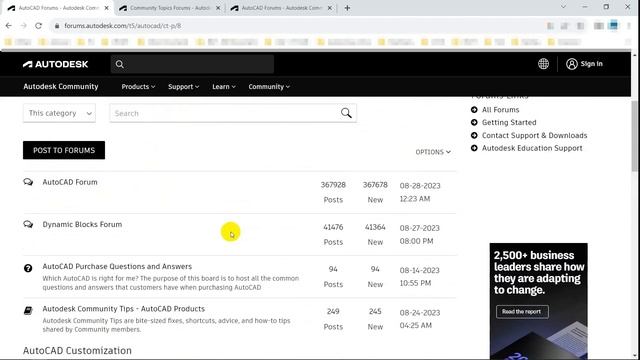Click the arrow bullet beside Autodesk Education Support

tap(474, 148)
